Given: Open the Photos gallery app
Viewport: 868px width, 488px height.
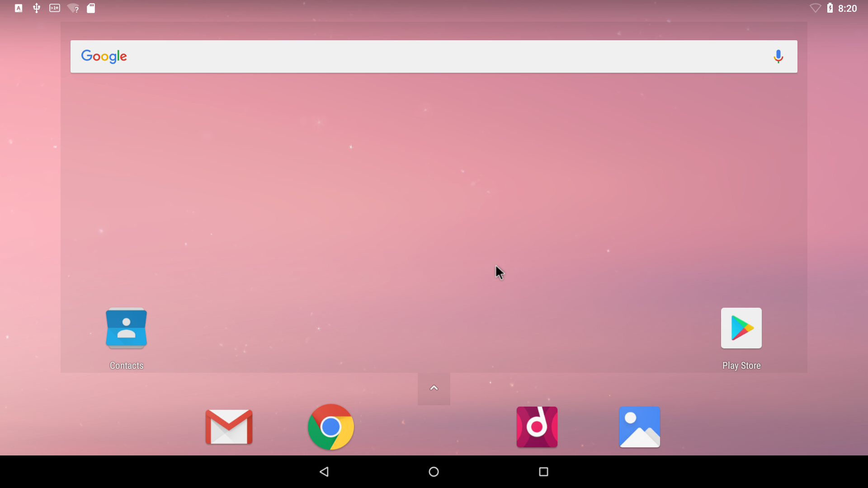Looking at the screenshot, I should pyautogui.click(x=639, y=427).
